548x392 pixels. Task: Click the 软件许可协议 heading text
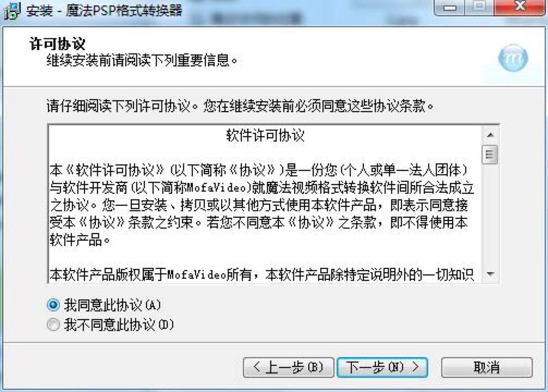[x=265, y=136]
